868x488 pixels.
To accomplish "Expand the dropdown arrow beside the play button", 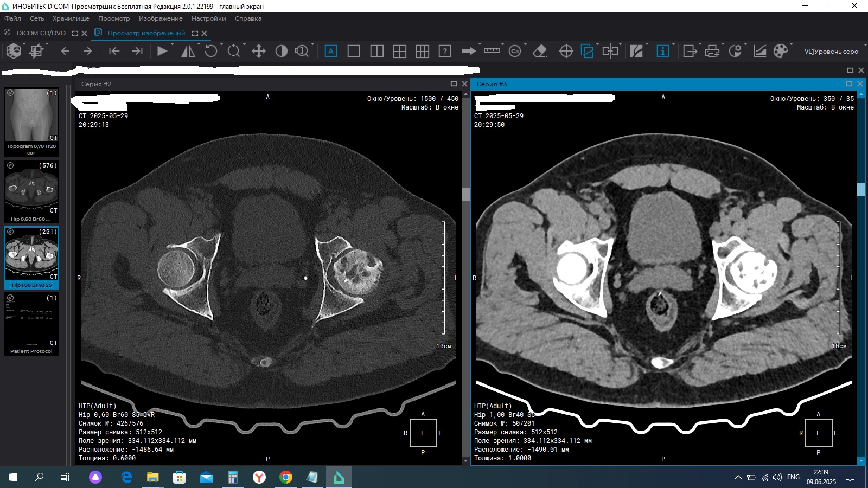I will click(172, 45).
